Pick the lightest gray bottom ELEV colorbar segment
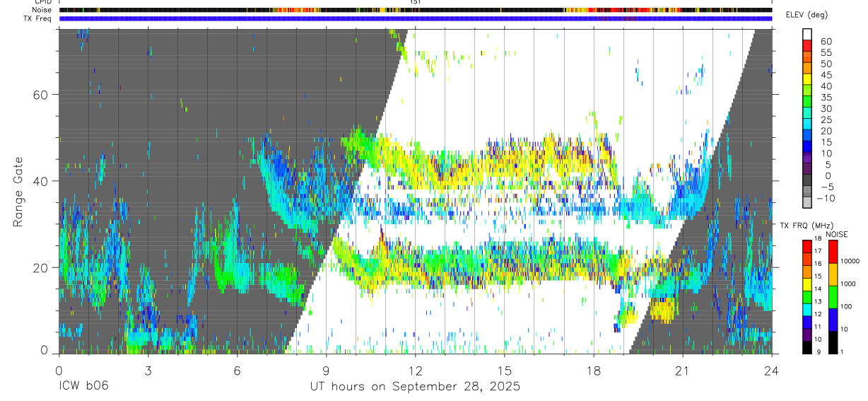 point(808,202)
